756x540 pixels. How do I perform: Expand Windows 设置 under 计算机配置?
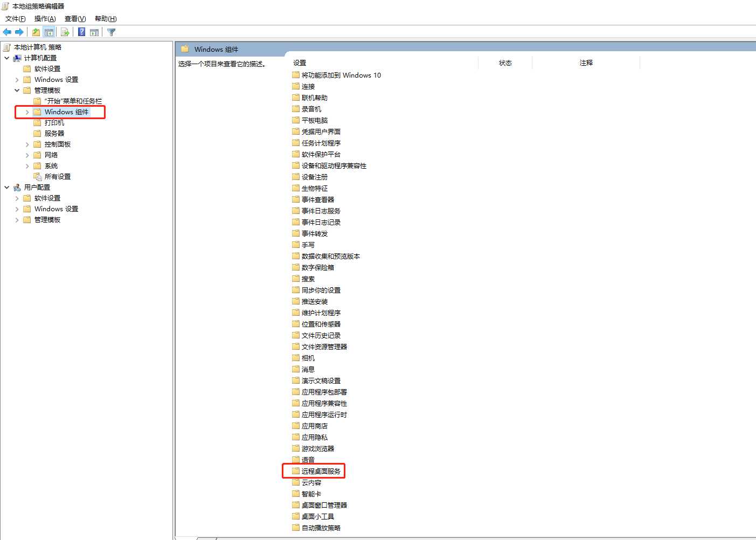17,80
